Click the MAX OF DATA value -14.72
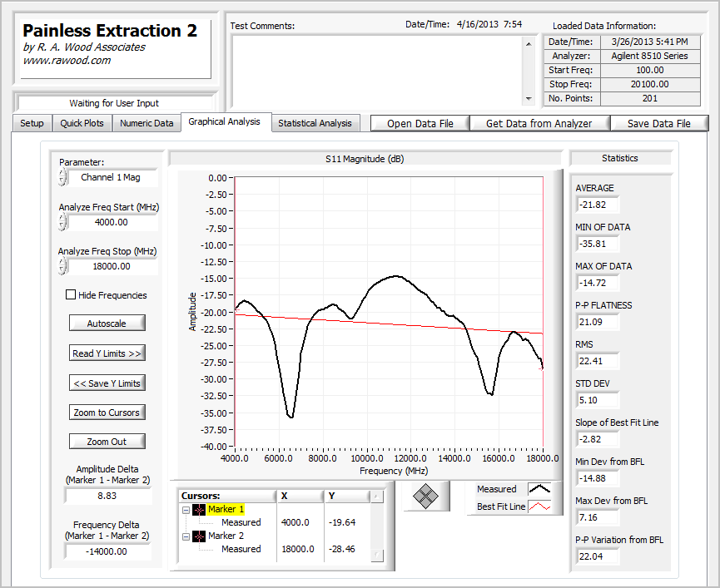This screenshot has height=588, width=720. click(x=598, y=283)
